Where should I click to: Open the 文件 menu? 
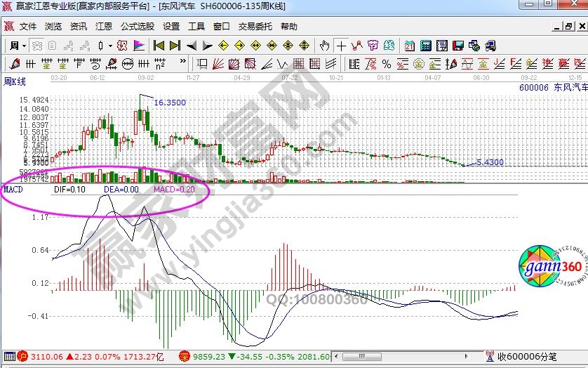[28, 26]
